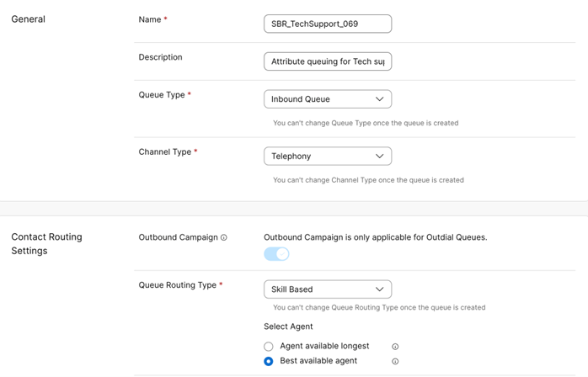This screenshot has height=377, width=588.
Task: Click the Outbound Campaign info icon
Action: 224,237
